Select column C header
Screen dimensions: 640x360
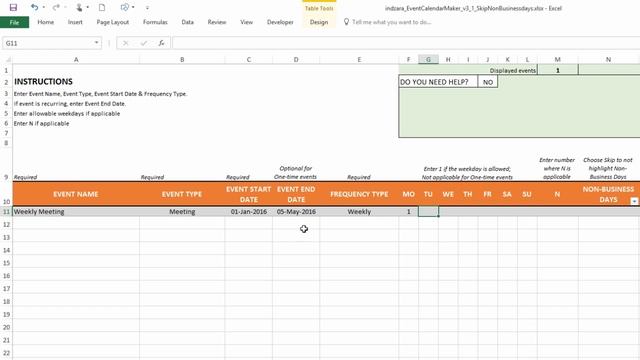pos(249,60)
